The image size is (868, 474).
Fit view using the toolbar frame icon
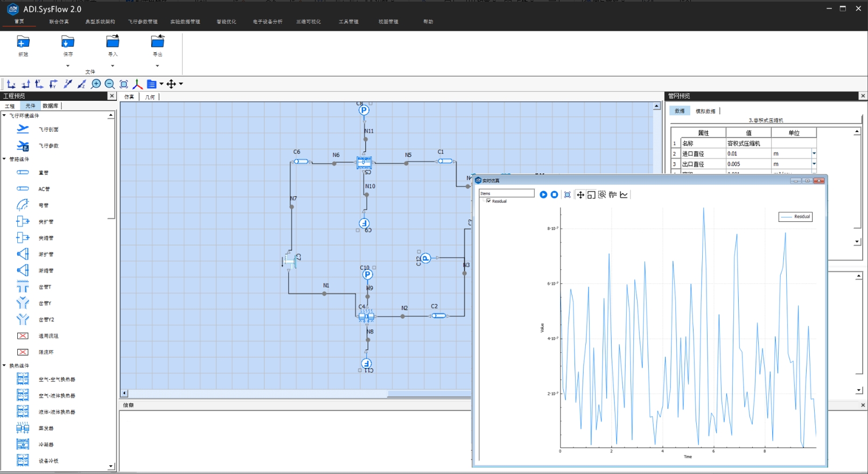click(124, 84)
